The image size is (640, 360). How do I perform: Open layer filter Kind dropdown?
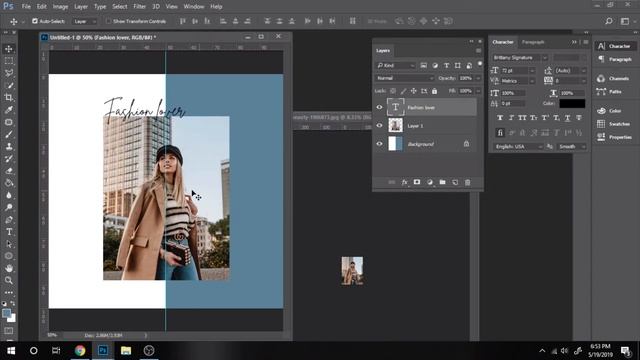(x=396, y=65)
